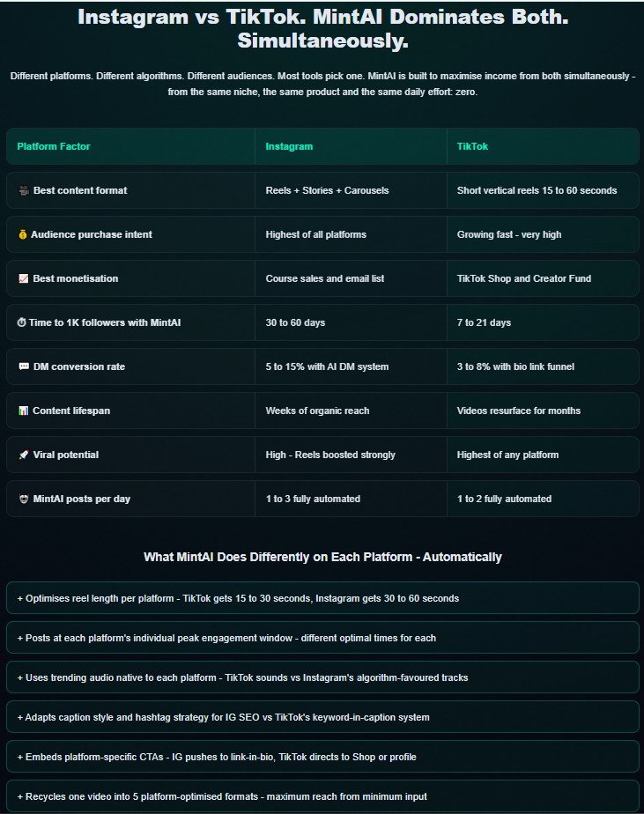The width and height of the screenshot is (644, 814).
Task: Click the movie camera icon beside Best content format
Action: pos(23,190)
